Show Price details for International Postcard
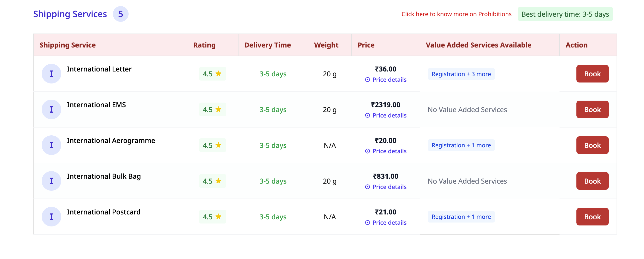This screenshot has height=259, width=644. click(386, 223)
